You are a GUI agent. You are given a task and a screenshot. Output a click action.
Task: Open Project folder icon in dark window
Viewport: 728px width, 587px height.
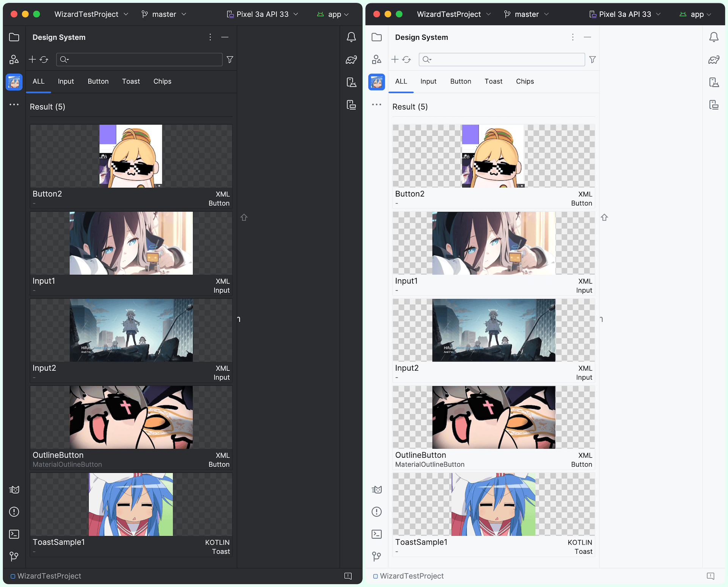click(x=14, y=37)
